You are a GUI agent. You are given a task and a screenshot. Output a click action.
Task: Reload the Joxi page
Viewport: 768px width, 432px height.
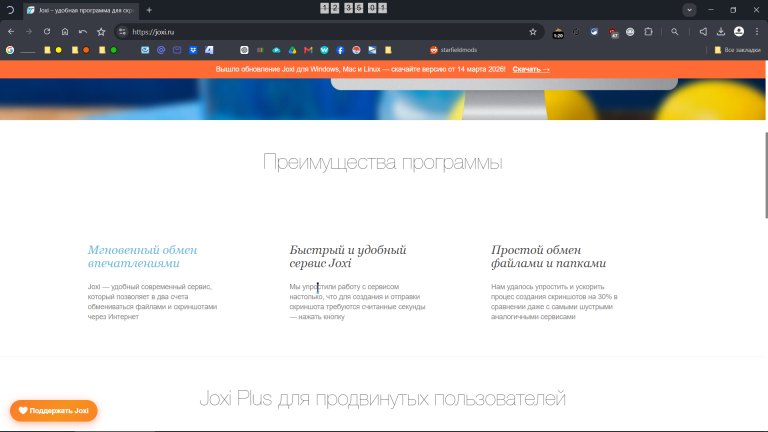[47, 32]
